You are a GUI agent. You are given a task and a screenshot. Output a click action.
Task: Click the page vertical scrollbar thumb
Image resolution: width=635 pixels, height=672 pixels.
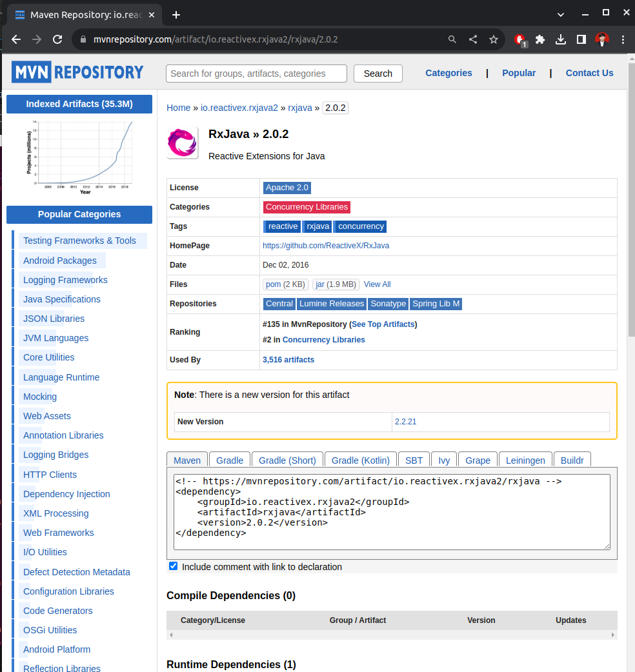[x=631, y=200]
